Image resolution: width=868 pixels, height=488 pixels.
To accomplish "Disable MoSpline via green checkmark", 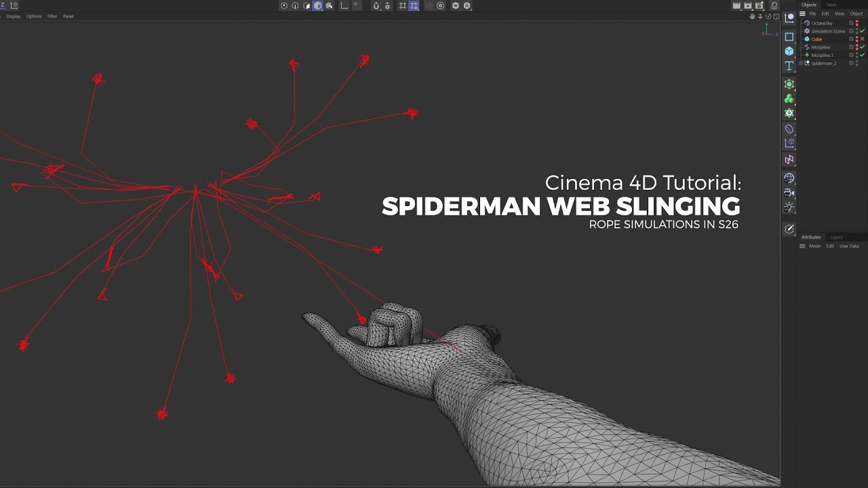I will (863, 47).
